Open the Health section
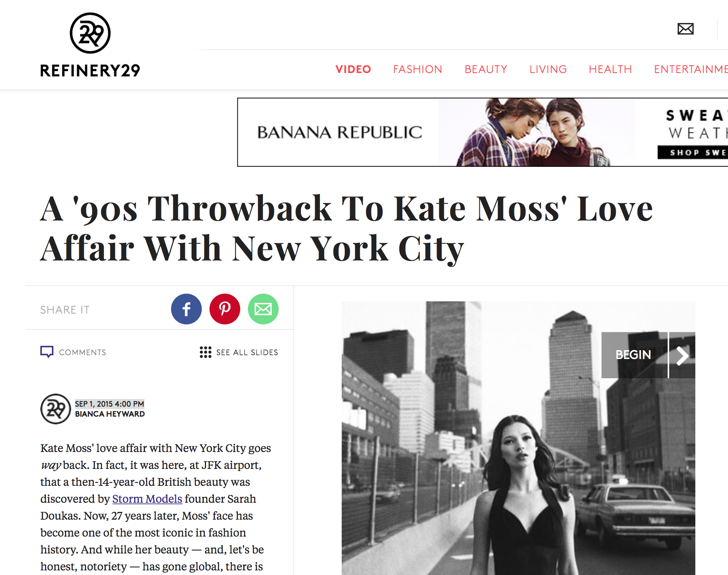Screen dimensions: 728x575 [x=610, y=69]
